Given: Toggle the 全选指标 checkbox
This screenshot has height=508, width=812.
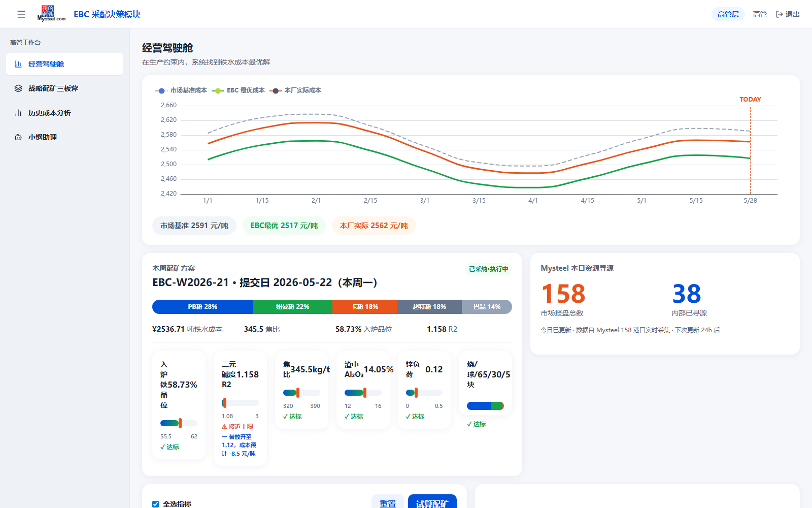Looking at the screenshot, I should point(155,504).
